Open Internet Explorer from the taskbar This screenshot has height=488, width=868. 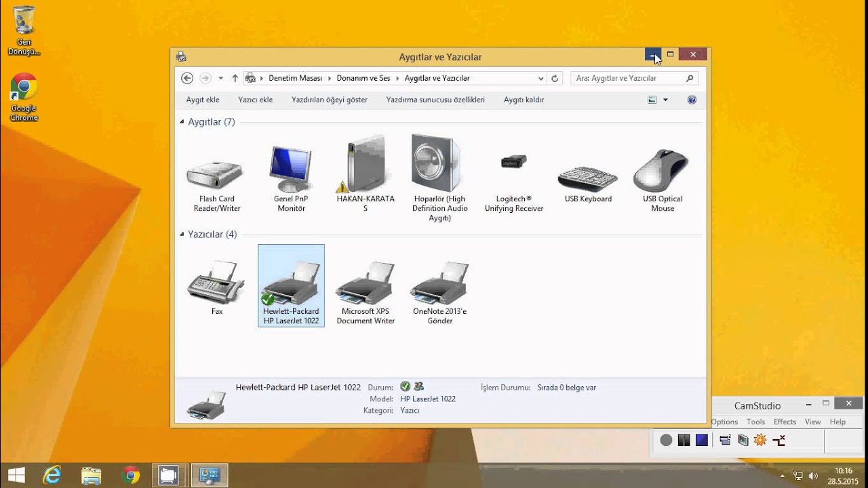(x=52, y=475)
